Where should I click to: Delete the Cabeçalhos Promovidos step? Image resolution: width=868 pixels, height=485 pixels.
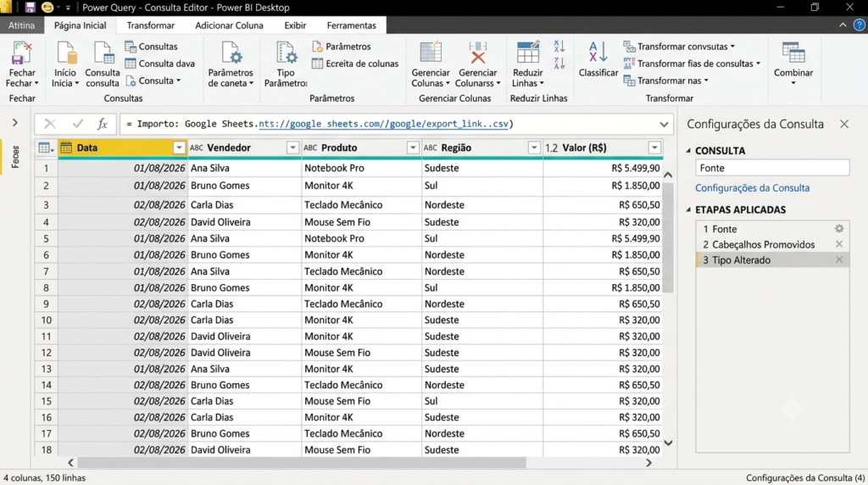coord(839,244)
